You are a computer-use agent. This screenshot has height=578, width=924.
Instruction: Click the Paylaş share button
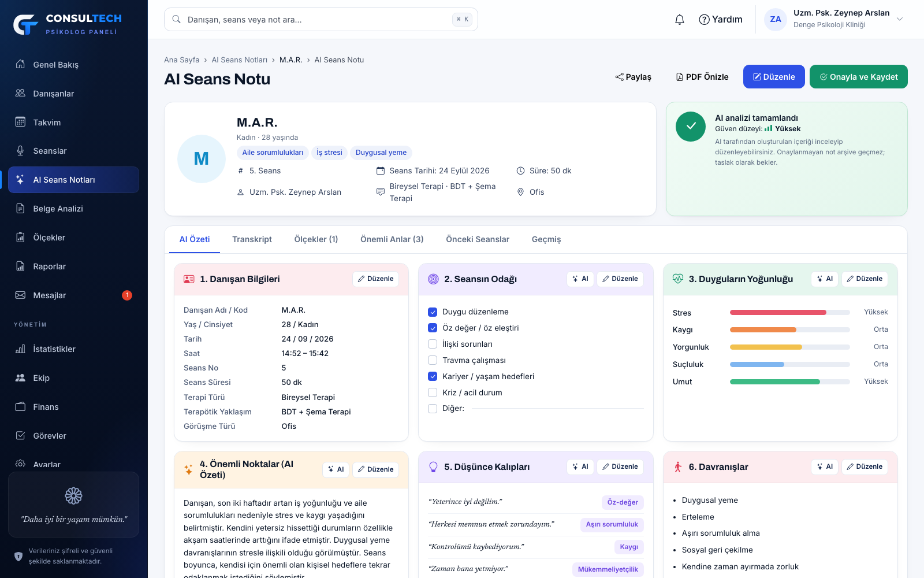pyautogui.click(x=633, y=77)
